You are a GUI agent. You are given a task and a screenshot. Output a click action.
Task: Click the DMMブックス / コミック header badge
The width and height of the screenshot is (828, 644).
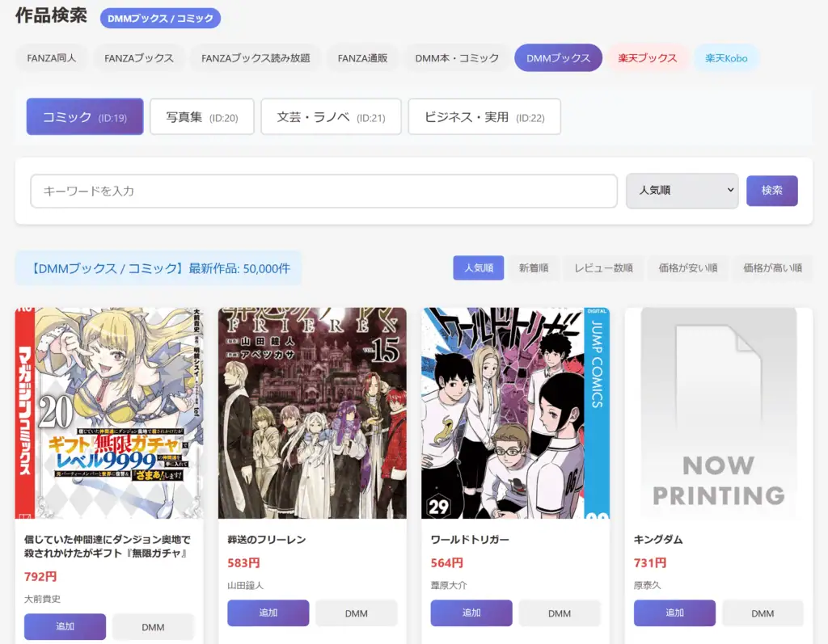[x=161, y=18]
